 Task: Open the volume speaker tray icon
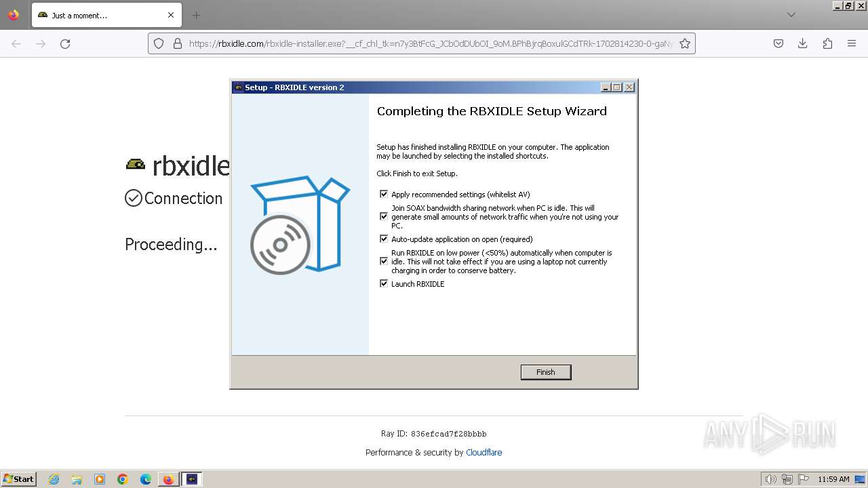click(x=770, y=479)
